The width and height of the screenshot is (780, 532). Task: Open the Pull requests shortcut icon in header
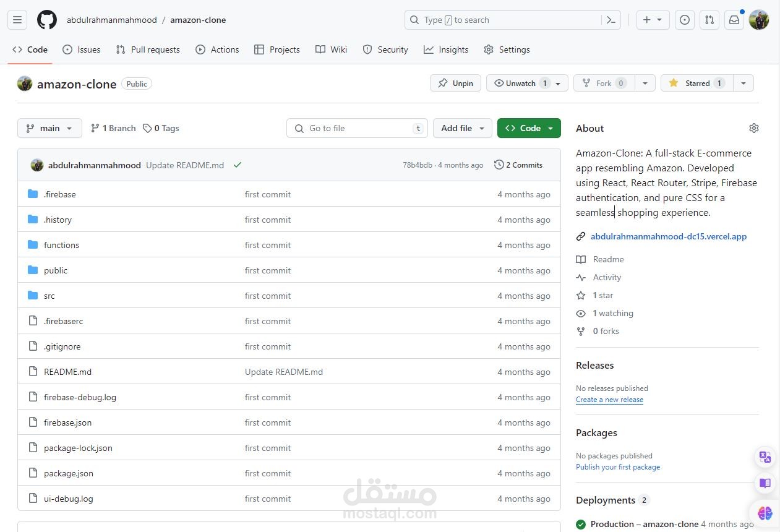(x=709, y=20)
